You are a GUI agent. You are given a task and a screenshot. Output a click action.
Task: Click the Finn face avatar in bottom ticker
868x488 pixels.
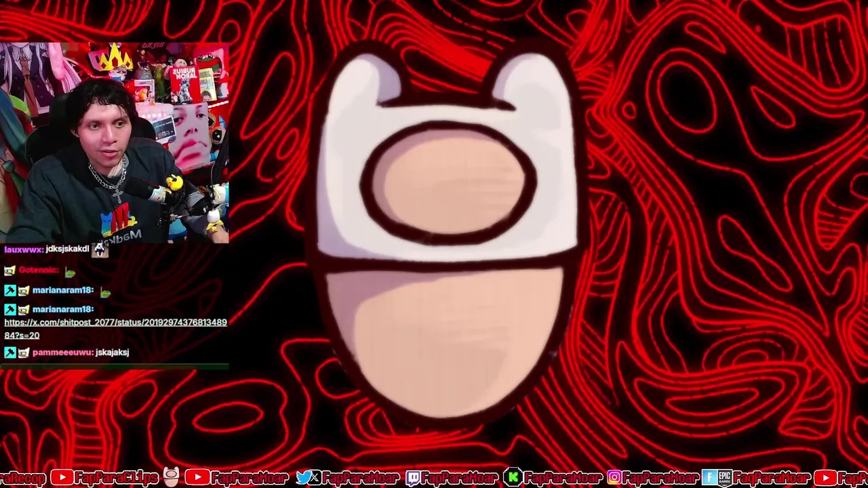coord(171,478)
